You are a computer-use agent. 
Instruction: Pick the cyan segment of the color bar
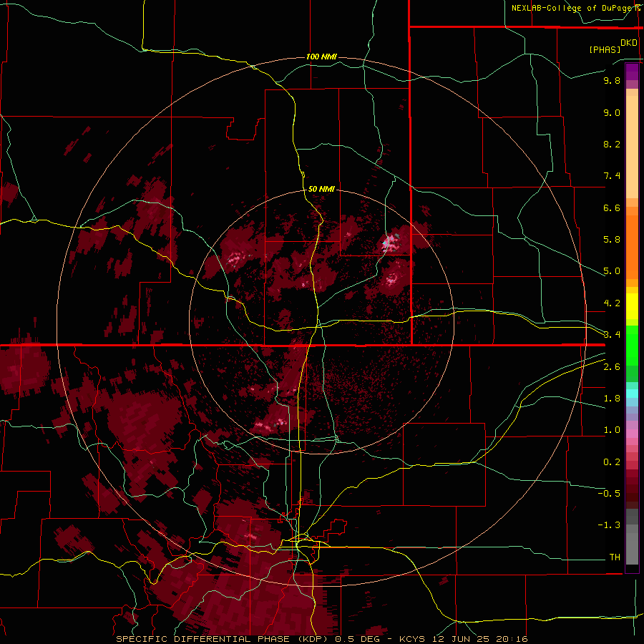(x=632, y=394)
